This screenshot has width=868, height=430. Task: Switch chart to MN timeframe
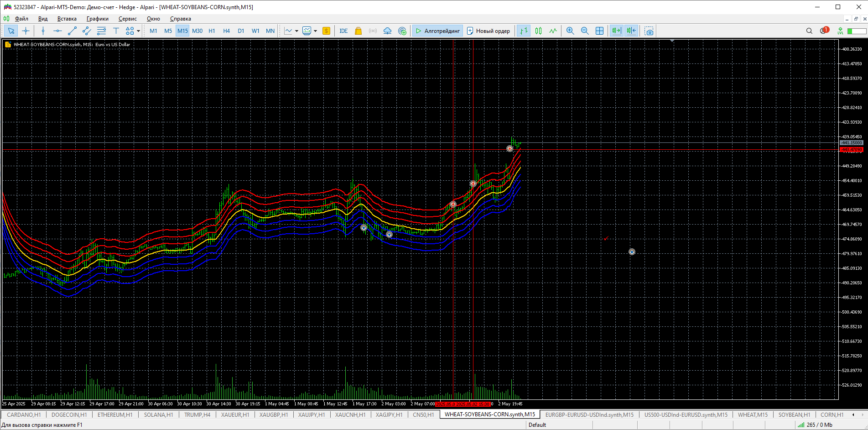270,31
